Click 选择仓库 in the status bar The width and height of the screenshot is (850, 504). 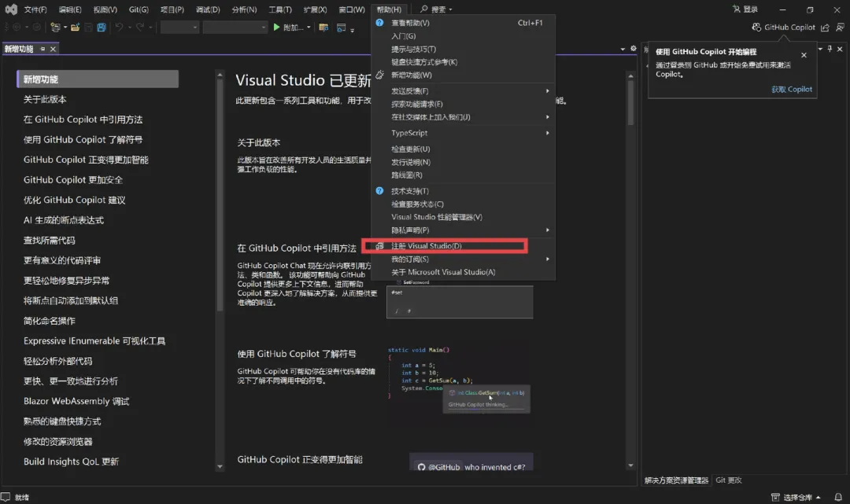[797, 497]
